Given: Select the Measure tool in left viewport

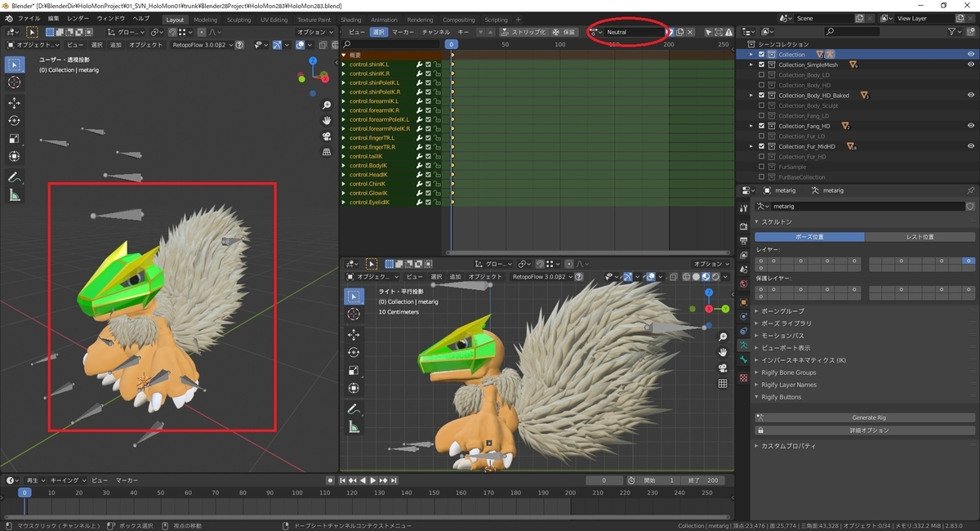Looking at the screenshot, I should tap(15, 195).
